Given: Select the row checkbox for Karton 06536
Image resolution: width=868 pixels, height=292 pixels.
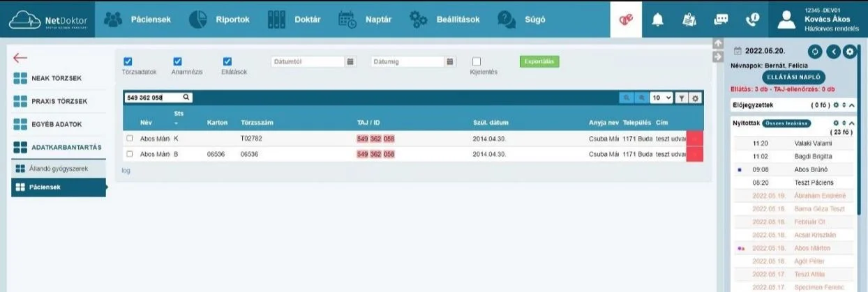Looking at the screenshot, I should [129, 153].
